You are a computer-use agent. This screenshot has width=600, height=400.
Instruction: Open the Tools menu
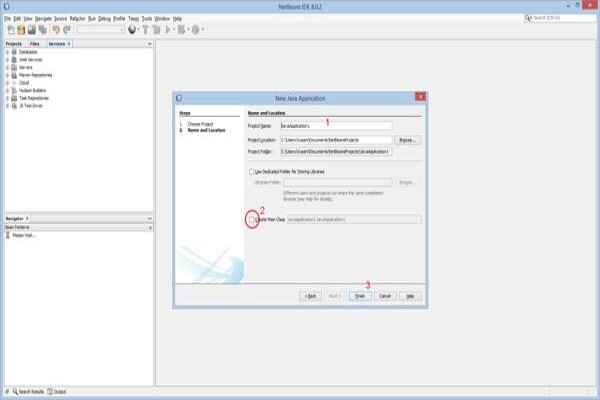[x=147, y=18]
